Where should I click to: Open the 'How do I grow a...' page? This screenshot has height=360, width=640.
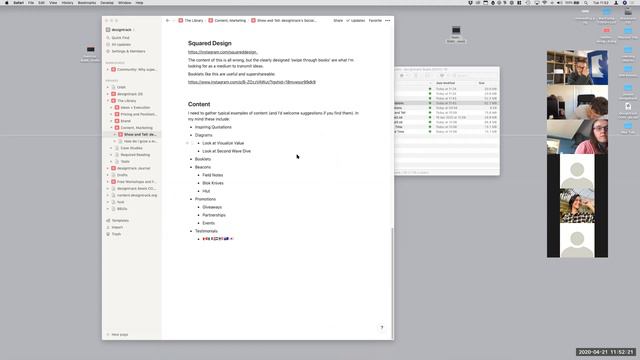140,141
